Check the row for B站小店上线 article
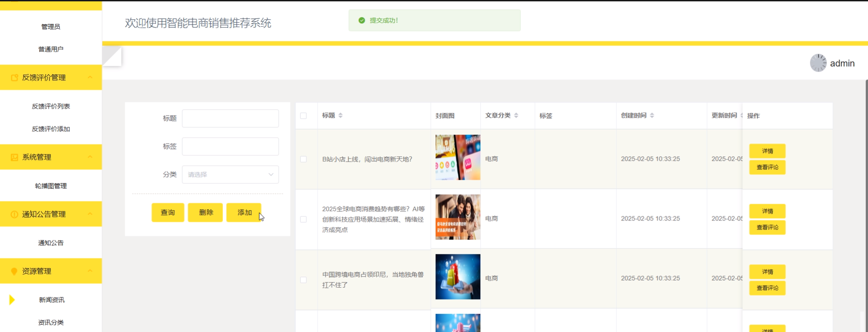The height and width of the screenshot is (332, 868). [304, 159]
